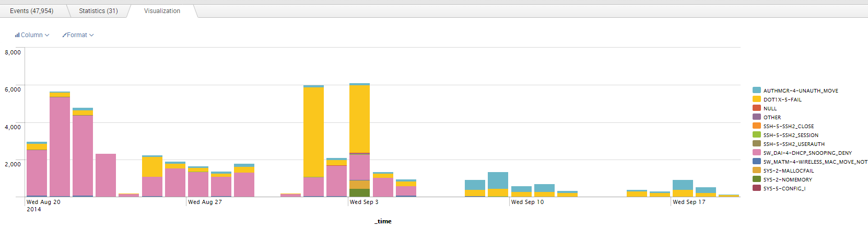The width and height of the screenshot is (868, 227).
Task: Click the SW_MATM-4-WIRELESS_MAC_MOVE_NOT legend swatch
Action: coord(756,162)
